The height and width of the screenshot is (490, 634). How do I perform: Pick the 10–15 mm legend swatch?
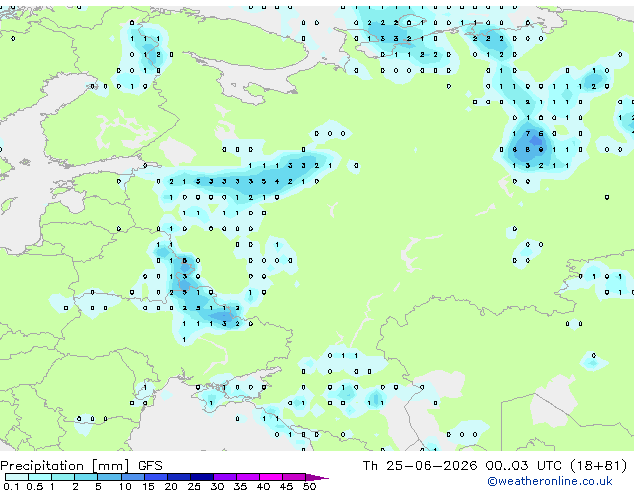pos(132,477)
